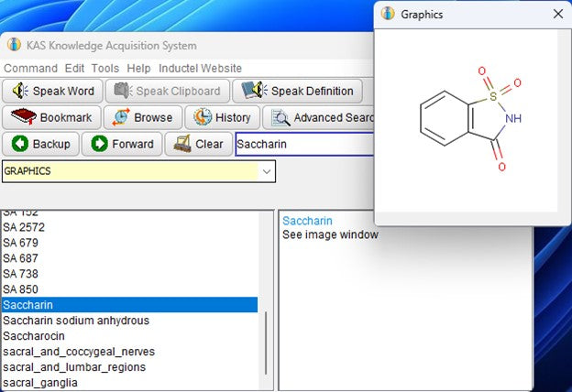Click the Advanced Search magnifier icon
572x392 pixels.
(280, 118)
